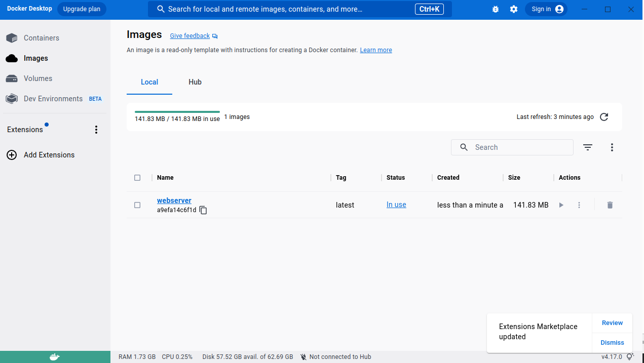The width and height of the screenshot is (644, 363).
Task: Focus the global search bar
Action: (x=300, y=9)
